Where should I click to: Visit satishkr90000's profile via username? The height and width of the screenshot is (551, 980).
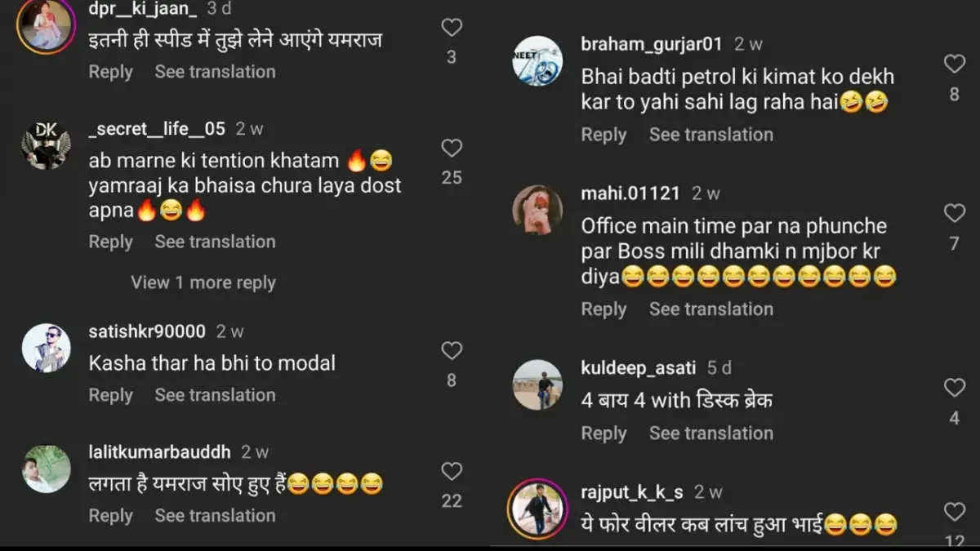147,332
